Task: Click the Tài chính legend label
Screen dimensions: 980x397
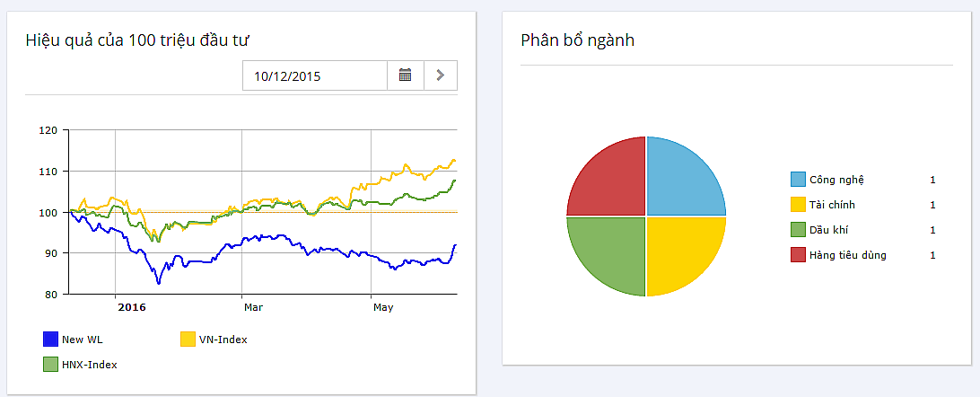Action: coord(834,205)
